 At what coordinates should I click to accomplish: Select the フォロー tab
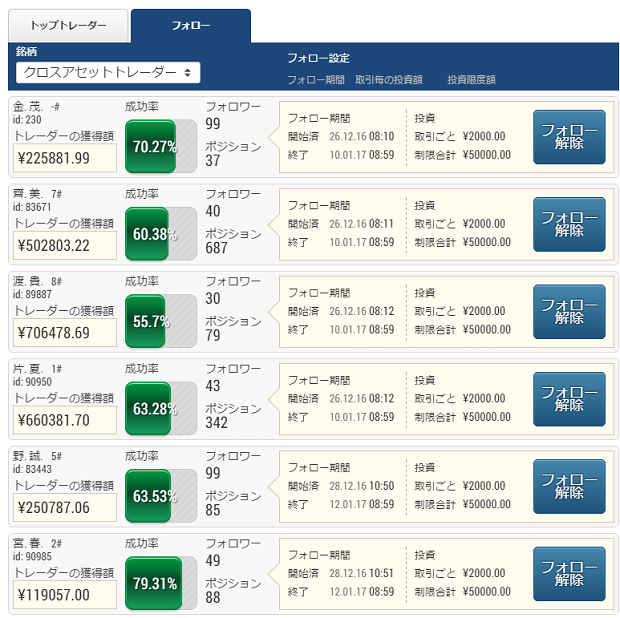[191, 26]
